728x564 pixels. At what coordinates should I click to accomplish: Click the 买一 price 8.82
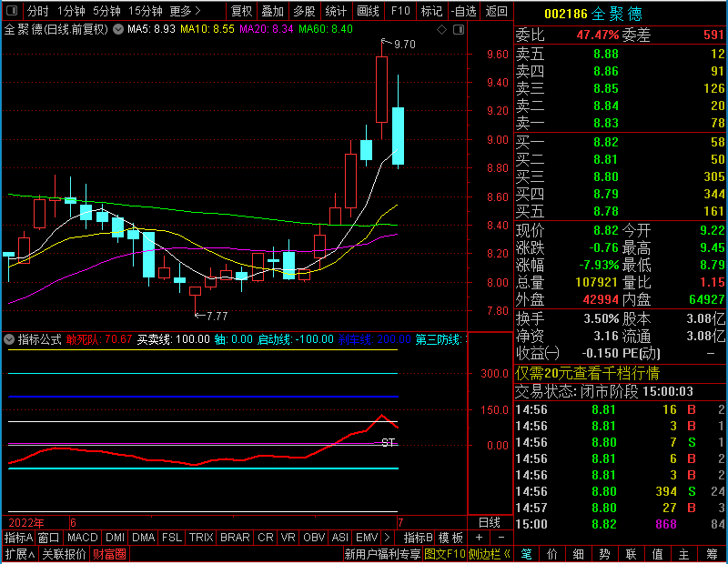[x=606, y=142]
